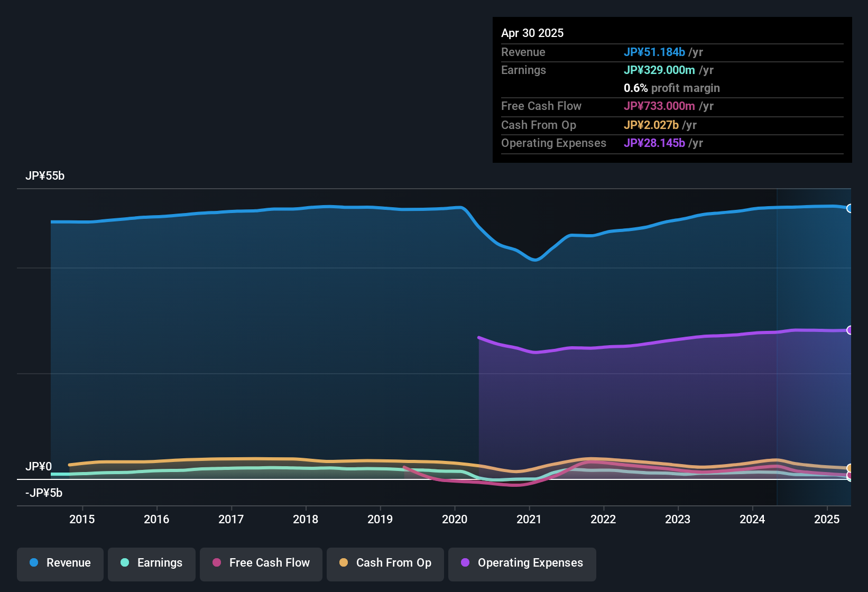Screen dimensions: 868x592
Task: Click the Earnings label in tooltip
Action: click(x=523, y=70)
